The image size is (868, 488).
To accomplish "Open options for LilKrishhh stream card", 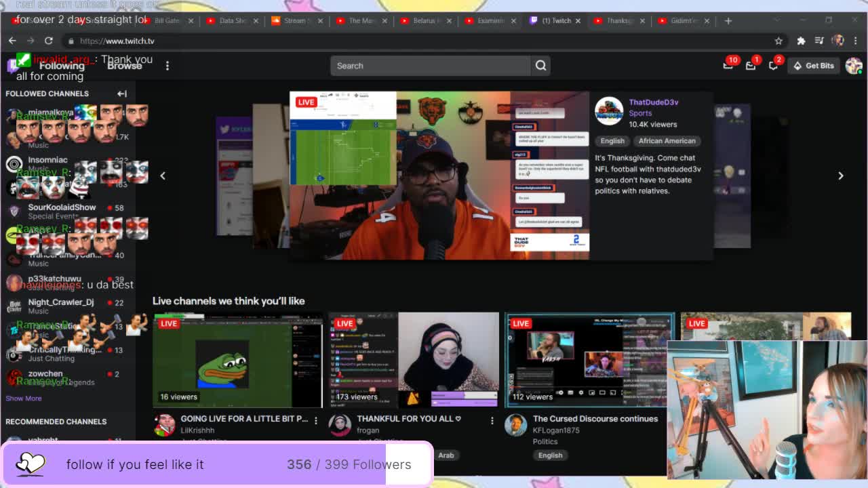I will [316, 420].
